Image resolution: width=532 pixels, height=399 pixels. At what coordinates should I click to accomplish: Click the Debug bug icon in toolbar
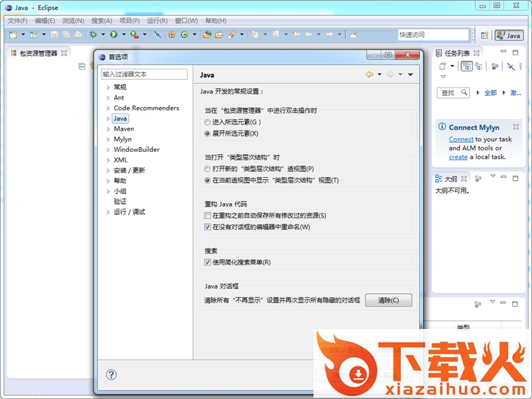coord(93,34)
